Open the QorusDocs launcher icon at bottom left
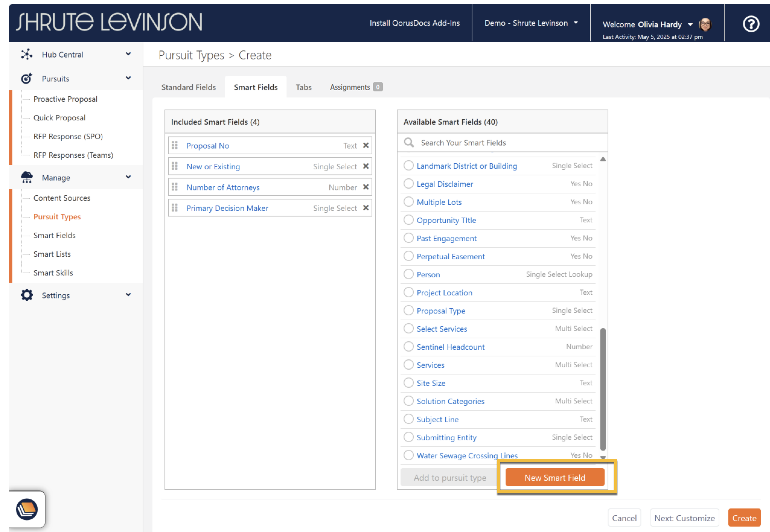This screenshot has width=770, height=532. [27, 509]
